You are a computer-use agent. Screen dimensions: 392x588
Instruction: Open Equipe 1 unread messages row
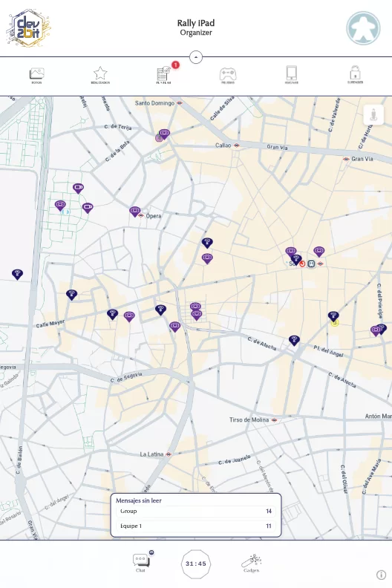click(196, 526)
